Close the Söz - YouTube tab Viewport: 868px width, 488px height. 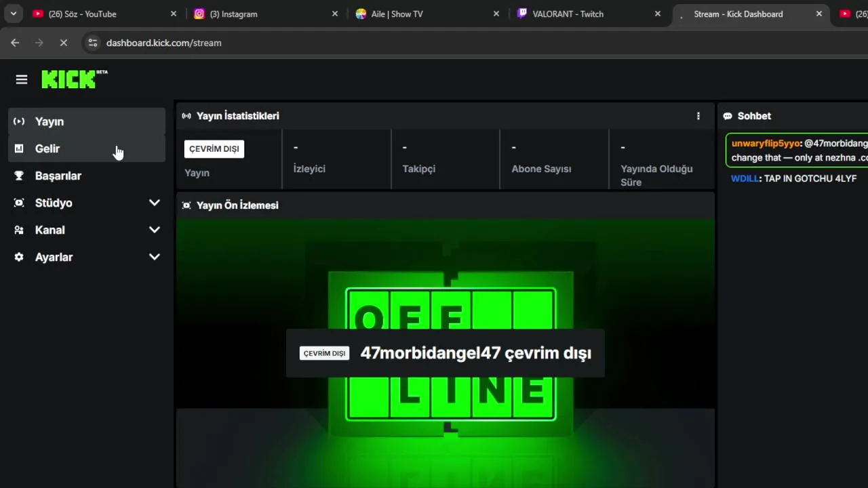point(174,14)
